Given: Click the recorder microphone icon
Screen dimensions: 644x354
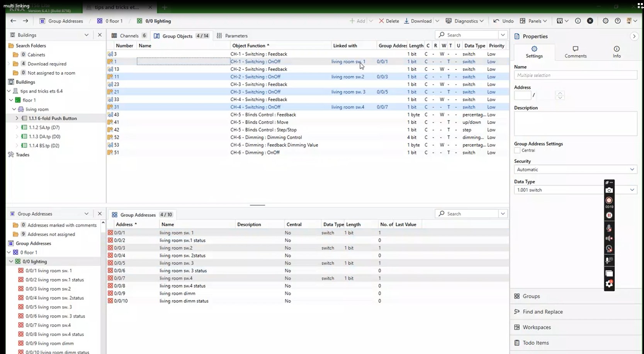Looking at the screenshot, I should (x=609, y=228).
